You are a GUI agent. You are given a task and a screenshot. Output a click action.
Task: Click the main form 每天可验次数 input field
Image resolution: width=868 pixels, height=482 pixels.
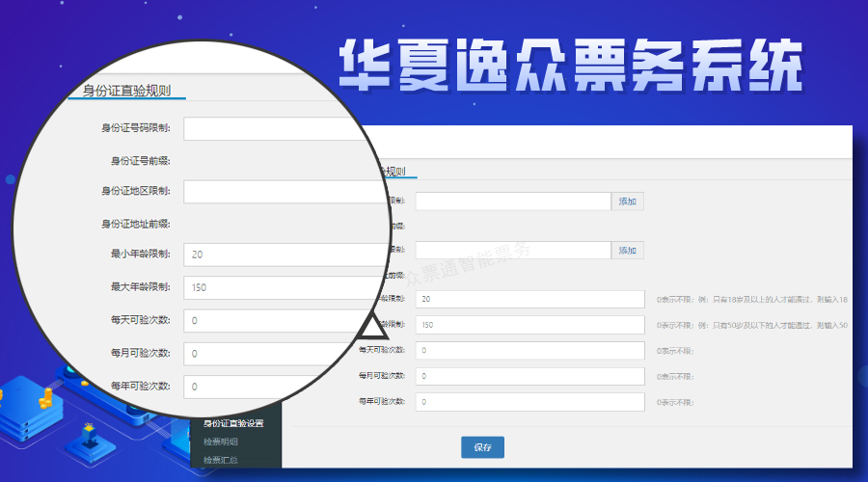[529, 350]
